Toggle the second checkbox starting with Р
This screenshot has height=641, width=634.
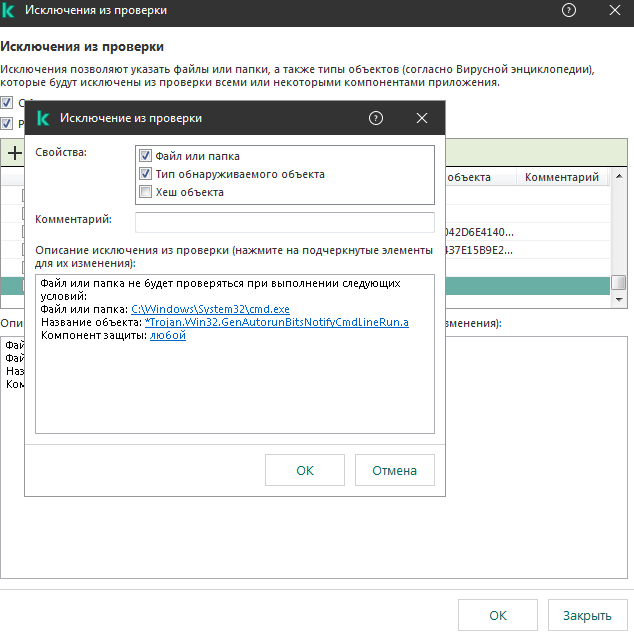pos(7,123)
